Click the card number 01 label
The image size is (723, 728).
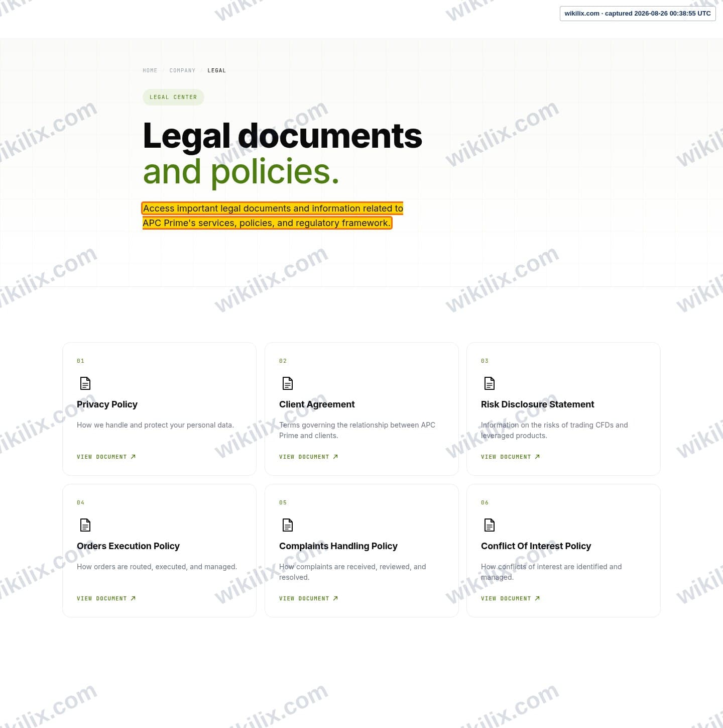[x=80, y=361]
